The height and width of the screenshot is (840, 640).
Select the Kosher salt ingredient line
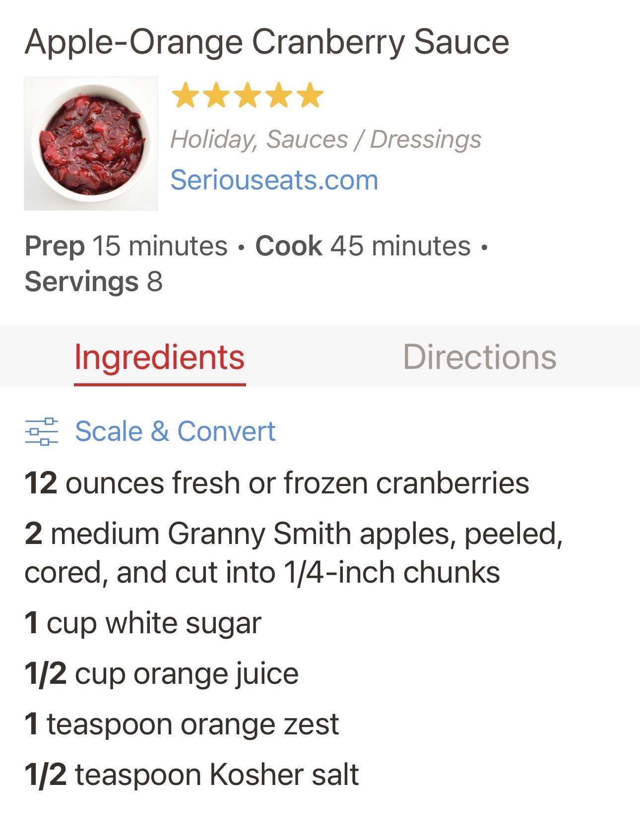coord(192,775)
